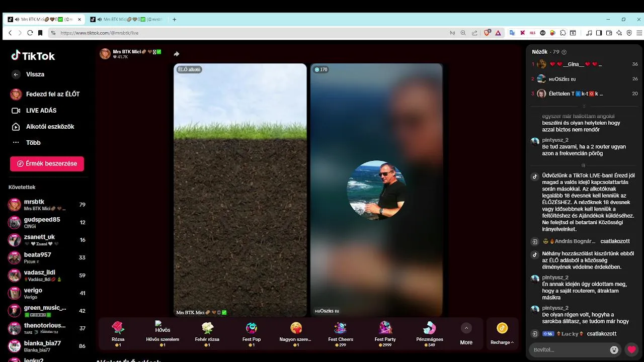Send the Nagyon szeretlek gift
The width and height of the screenshot is (644, 362).
pos(296,334)
